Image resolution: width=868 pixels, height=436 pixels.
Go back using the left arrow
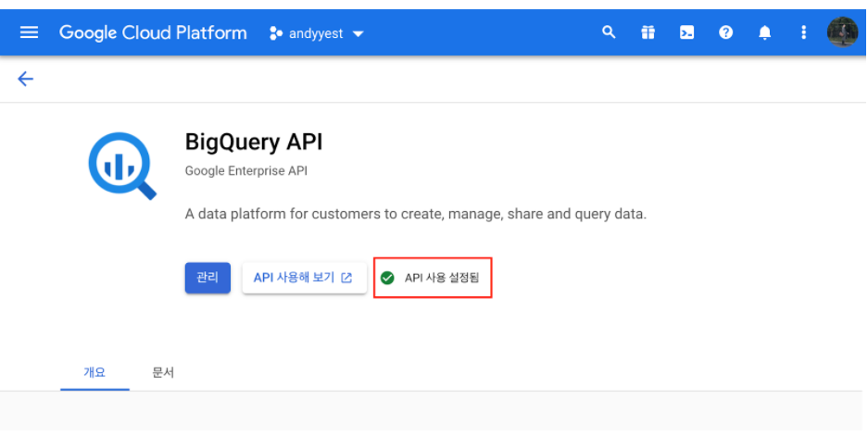point(25,79)
